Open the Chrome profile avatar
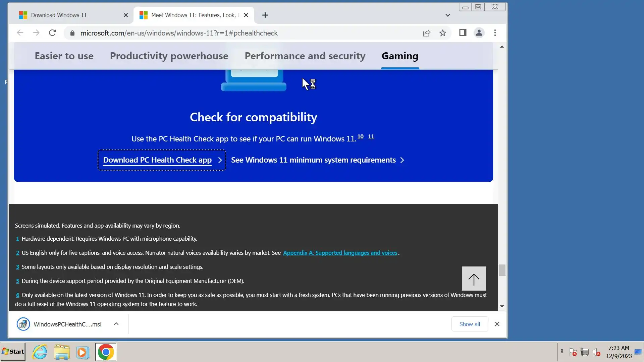Viewport: 644px width, 362px height. point(479,33)
